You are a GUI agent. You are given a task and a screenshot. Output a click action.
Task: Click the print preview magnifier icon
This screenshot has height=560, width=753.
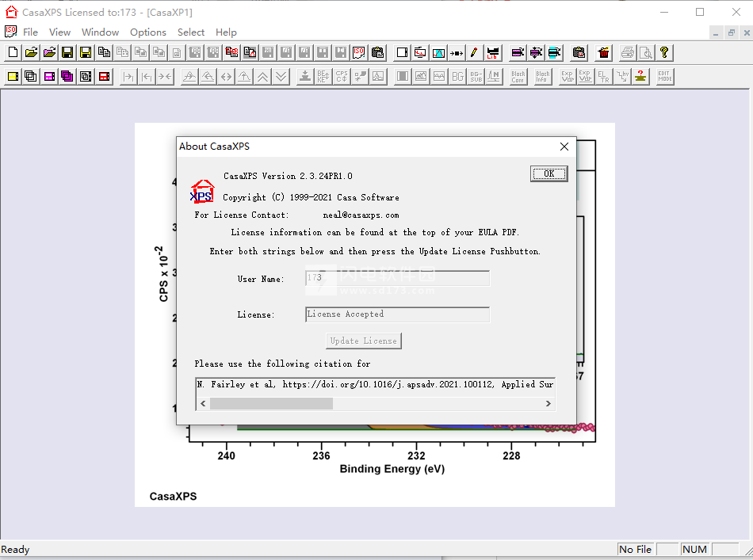[x=646, y=52]
